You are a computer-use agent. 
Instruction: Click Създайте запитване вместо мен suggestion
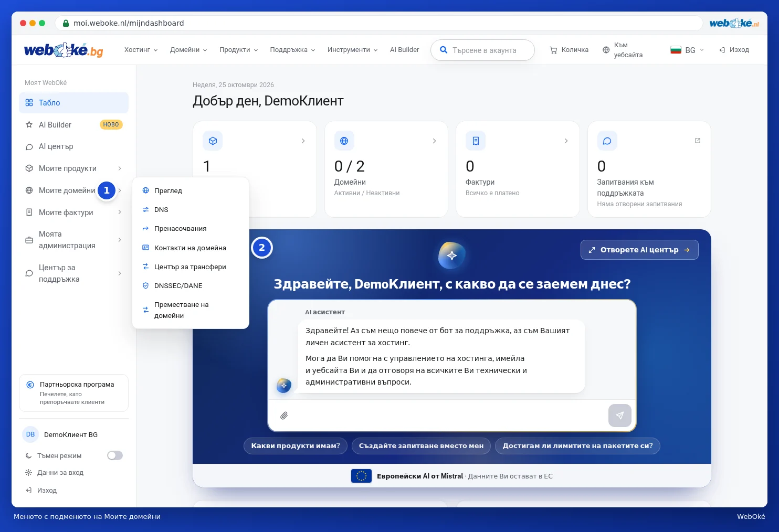(421, 446)
